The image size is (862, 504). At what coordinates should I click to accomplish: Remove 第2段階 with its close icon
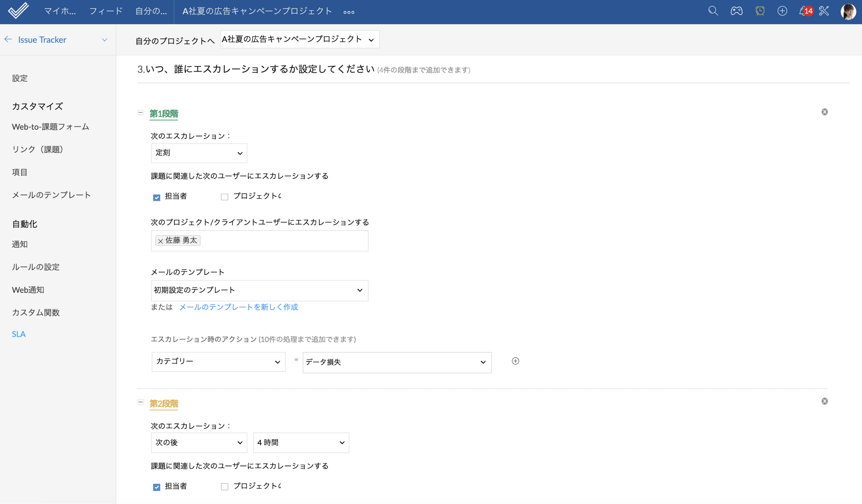pos(825,401)
